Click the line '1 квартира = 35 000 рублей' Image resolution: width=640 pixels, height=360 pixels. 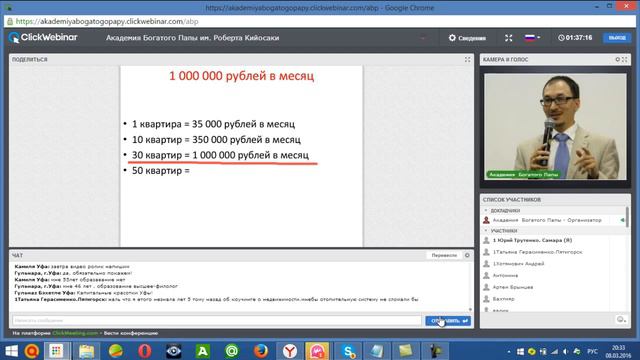pos(213,124)
